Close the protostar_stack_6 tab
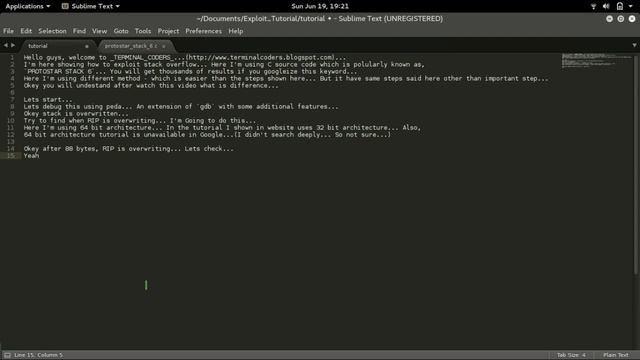640x360 pixels. click(164, 47)
